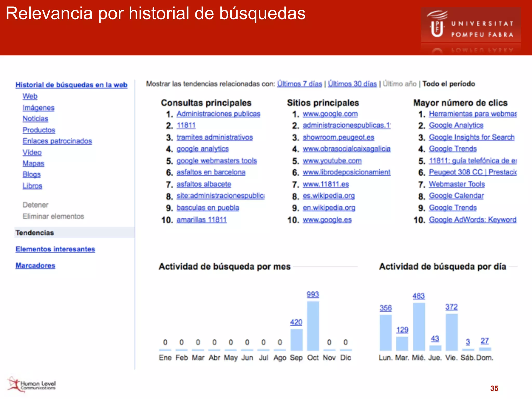
Task: Visit www.obrasocialcaixagalicia site link
Action: 347,149
